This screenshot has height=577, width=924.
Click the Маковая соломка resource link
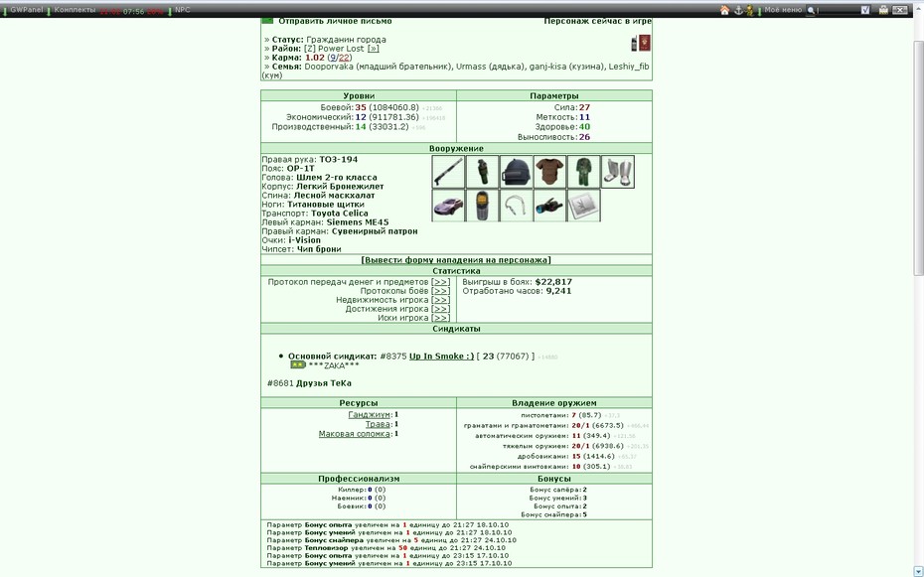pyautogui.click(x=355, y=434)
